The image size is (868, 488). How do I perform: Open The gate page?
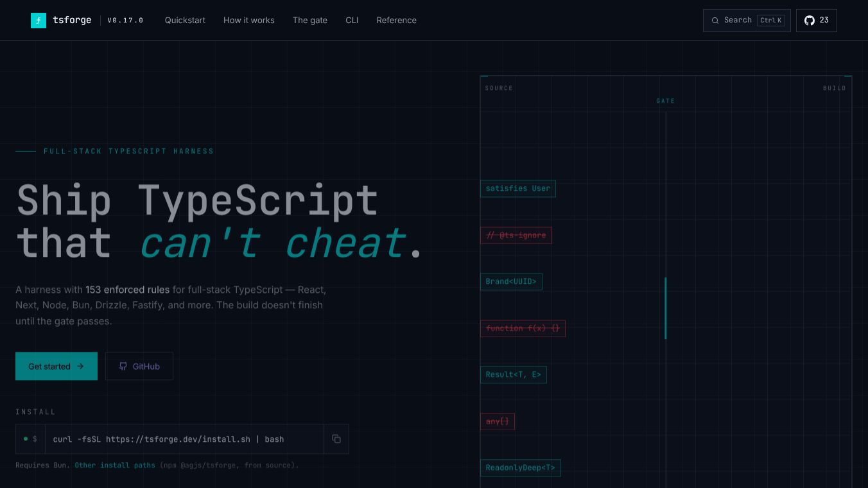[x=310, y=21]
